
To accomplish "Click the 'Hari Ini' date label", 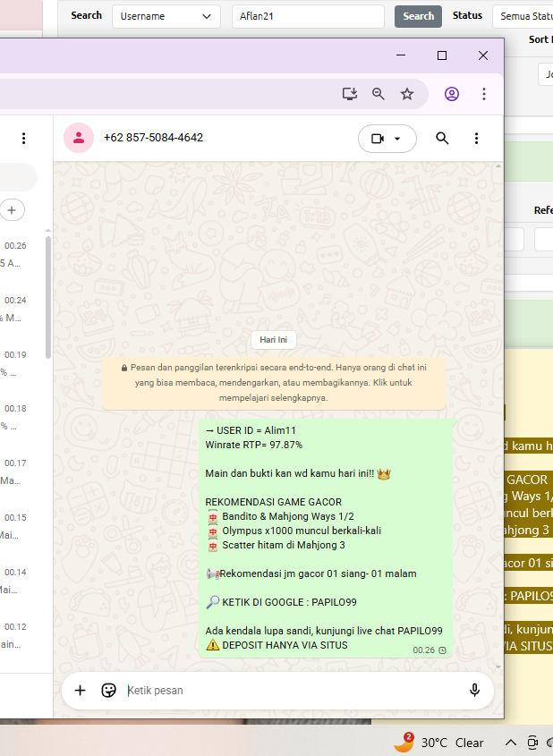I will (x=273, y=340).
